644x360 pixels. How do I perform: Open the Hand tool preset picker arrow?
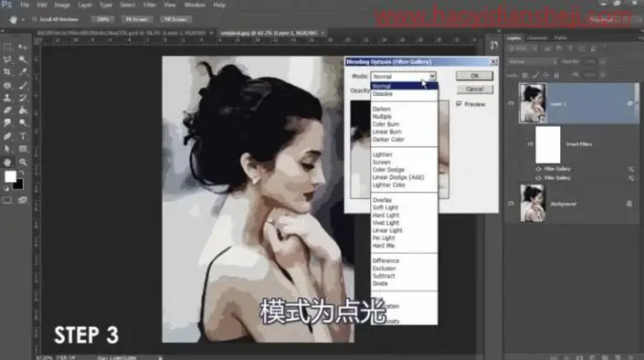(x=23, y=19)
